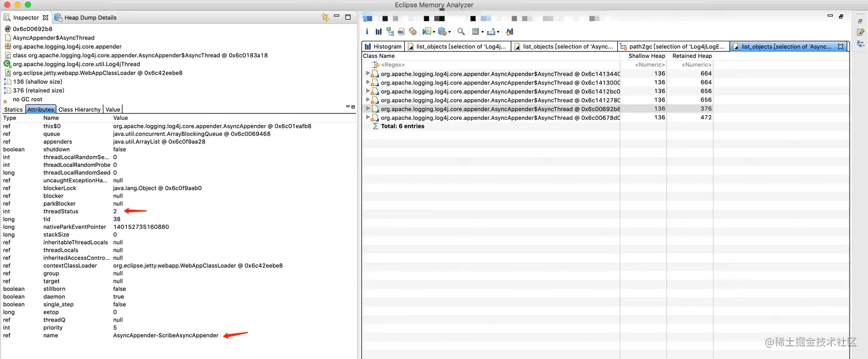Click the run expert reports icon

427,32
